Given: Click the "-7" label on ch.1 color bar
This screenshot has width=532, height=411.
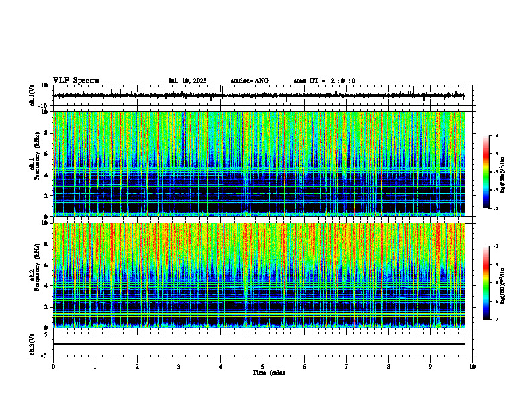Looking at the screenshot, I should pos(495,208).
